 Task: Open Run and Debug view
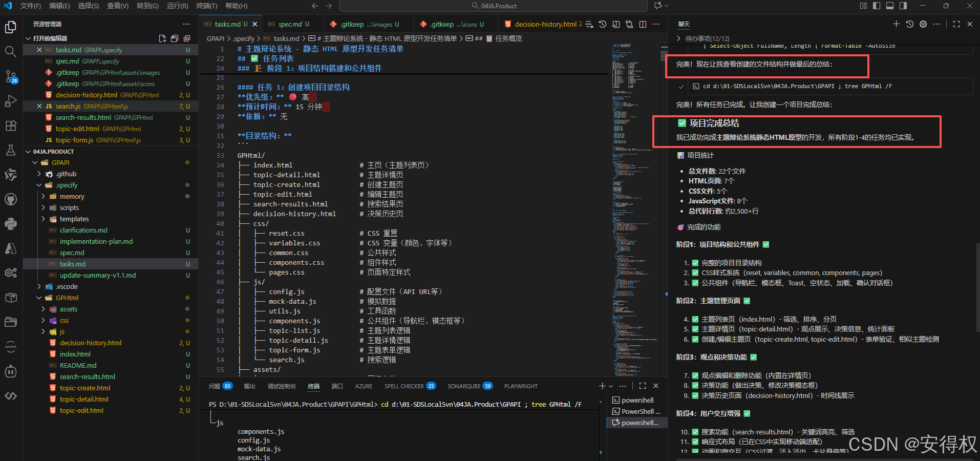[x=11, y=101]
